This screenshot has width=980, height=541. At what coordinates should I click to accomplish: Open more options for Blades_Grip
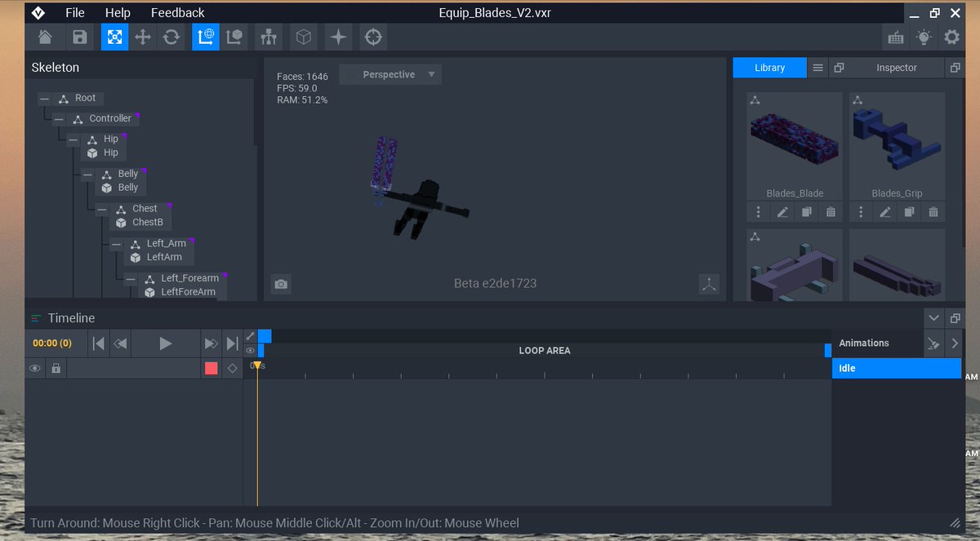click(x=861, y=212)
